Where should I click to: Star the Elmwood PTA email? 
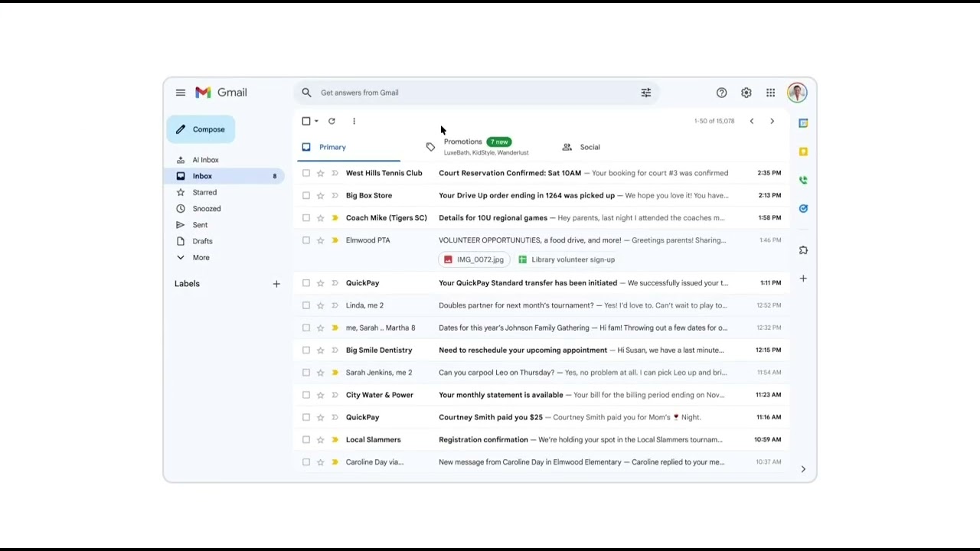click(x=321, y=240)
